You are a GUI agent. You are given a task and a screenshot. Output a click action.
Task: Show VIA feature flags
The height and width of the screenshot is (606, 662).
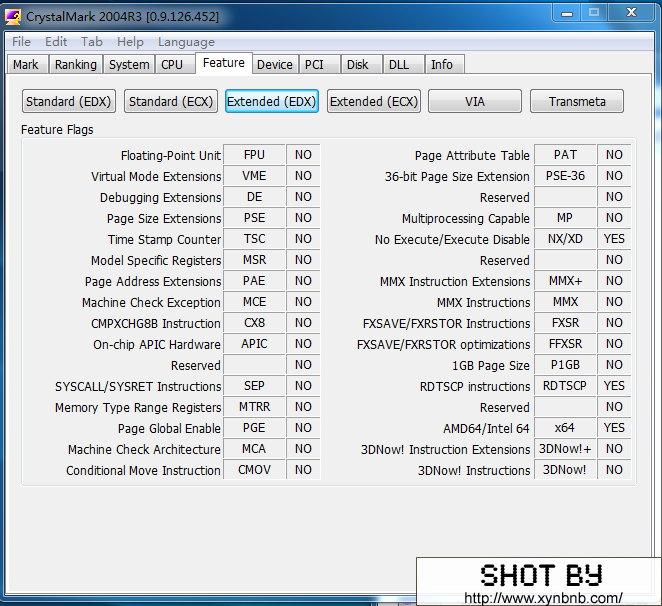click(475, 101)
